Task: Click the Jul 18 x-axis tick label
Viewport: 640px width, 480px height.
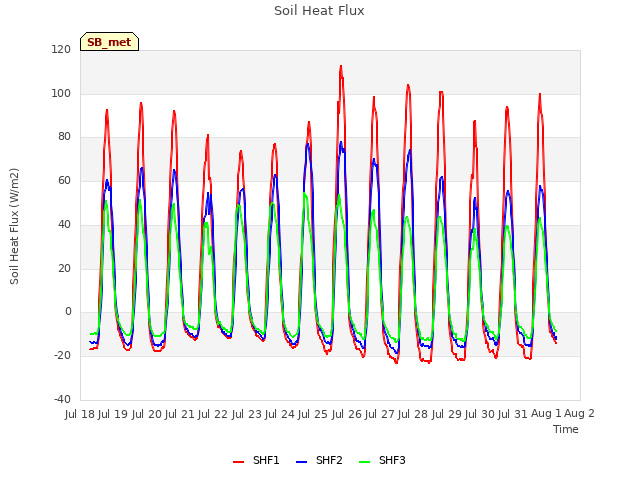Action: (x=80, y=414)
